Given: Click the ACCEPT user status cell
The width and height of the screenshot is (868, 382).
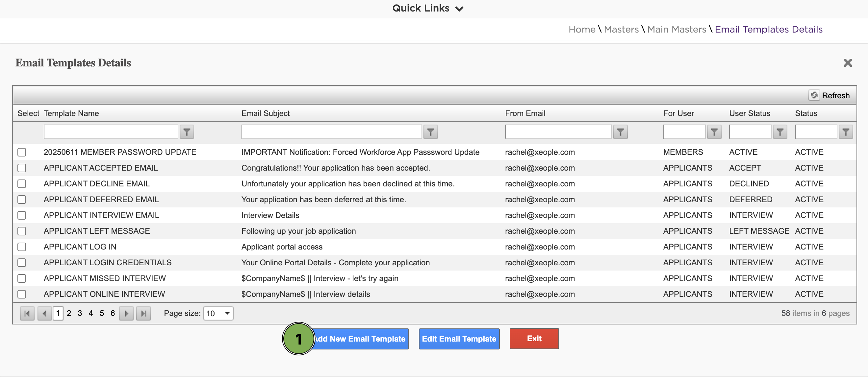Looking at the screenshot, I should [x=745, y=168].
